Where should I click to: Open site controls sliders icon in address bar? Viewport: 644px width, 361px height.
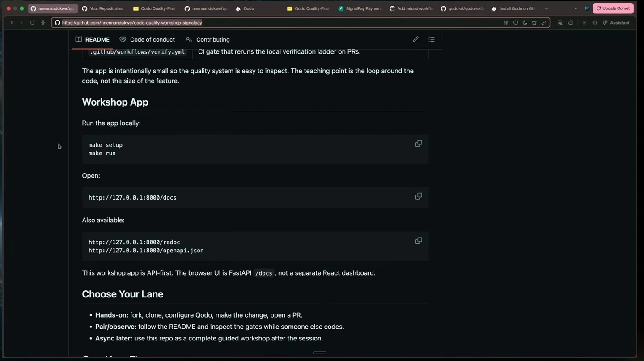point(506,23)
